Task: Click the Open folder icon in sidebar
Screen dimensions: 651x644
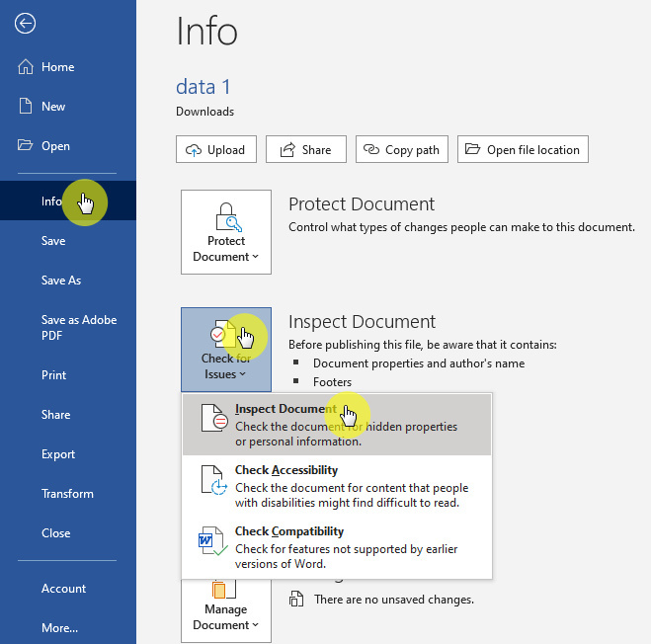Action: tap(26, 145)
